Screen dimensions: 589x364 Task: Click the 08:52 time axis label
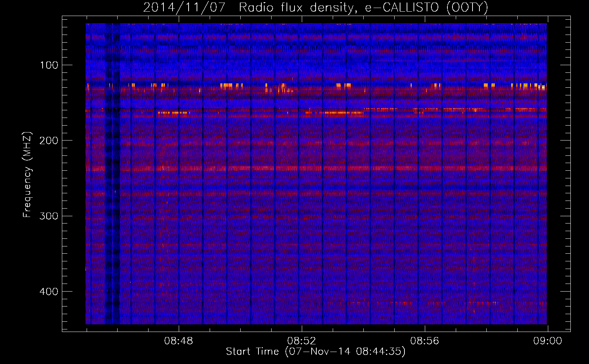[301, 341]
